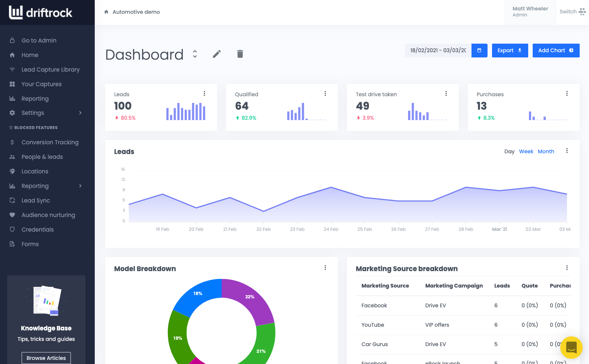Click the driftrock logo

pos(40,12)
